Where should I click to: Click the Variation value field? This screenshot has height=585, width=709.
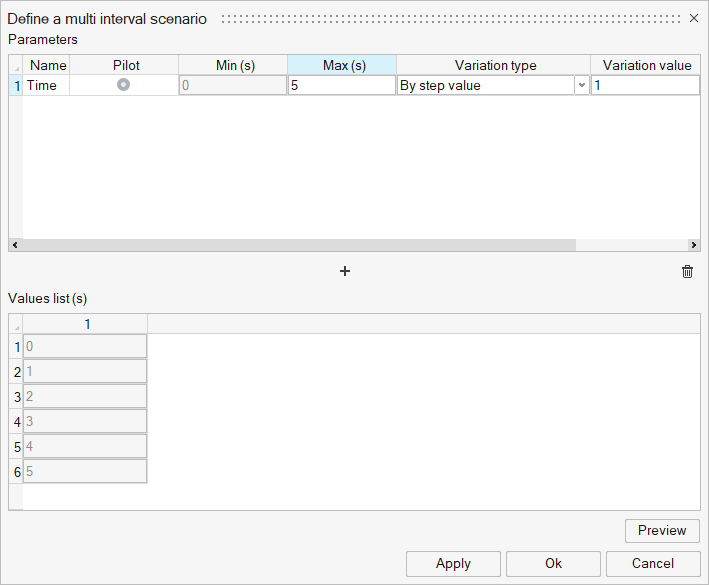click(x=644, y=86)
